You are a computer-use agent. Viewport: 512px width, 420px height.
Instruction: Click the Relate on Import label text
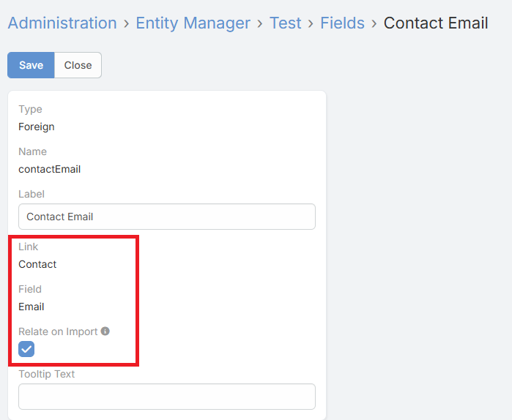coord(58,331)
